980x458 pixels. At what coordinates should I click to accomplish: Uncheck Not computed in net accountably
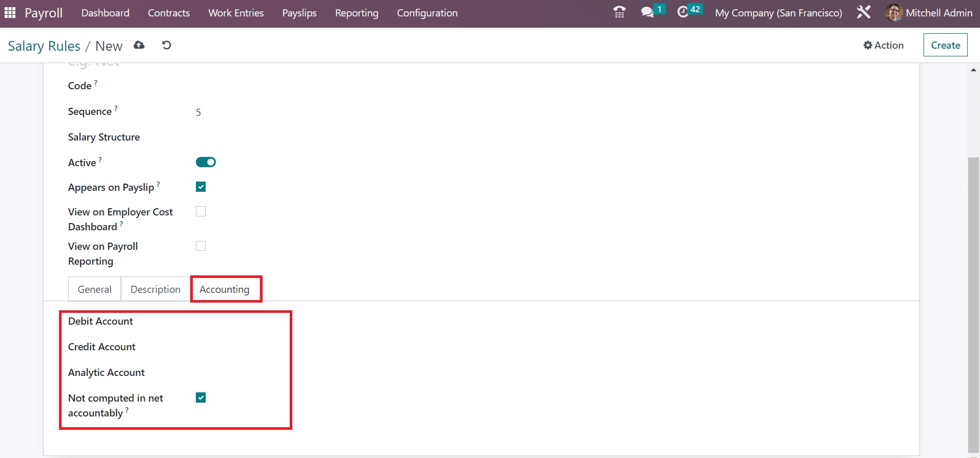click(201, 398)
